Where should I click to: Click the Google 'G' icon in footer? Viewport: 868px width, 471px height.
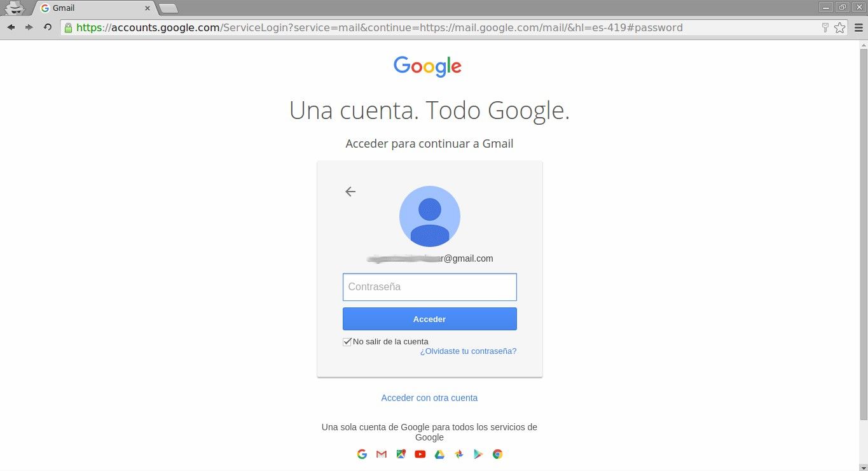click(x=362, y=454)
